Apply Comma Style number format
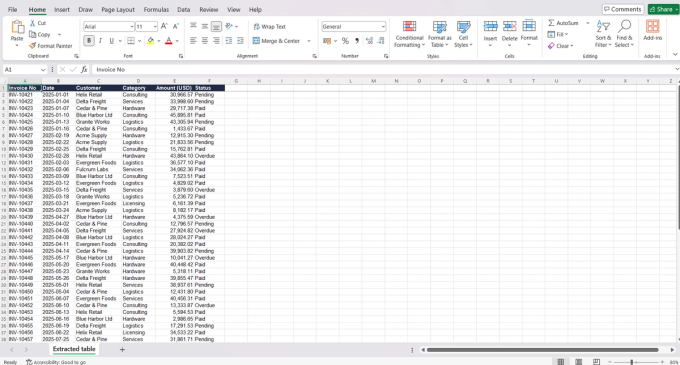680x365 pixels. (357, 41)
